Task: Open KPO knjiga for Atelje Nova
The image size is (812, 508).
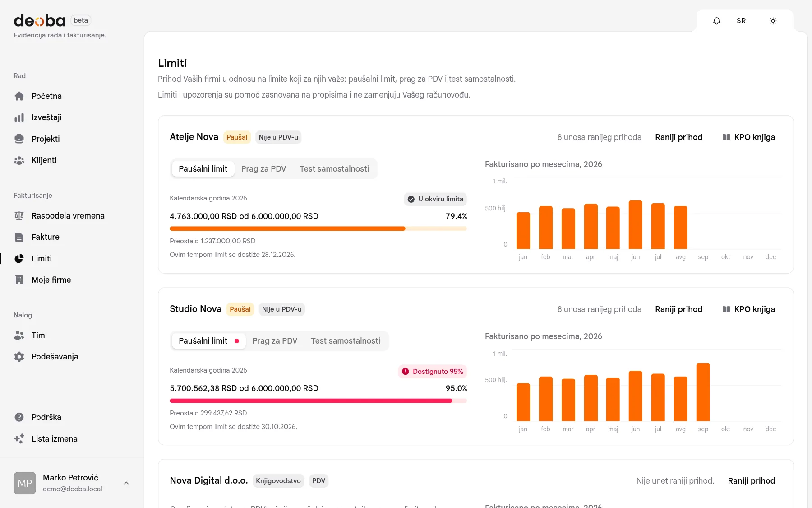Action: [x=749, y=137]
